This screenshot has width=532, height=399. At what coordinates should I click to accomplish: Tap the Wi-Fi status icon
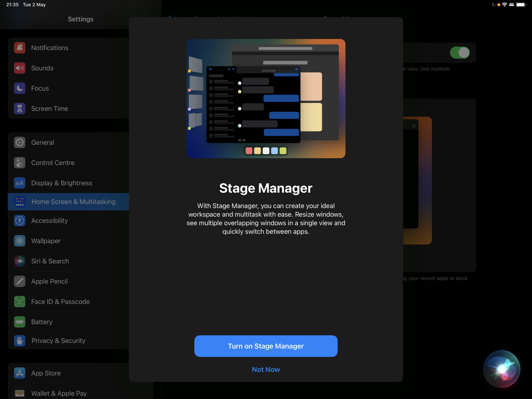point(504,5)
